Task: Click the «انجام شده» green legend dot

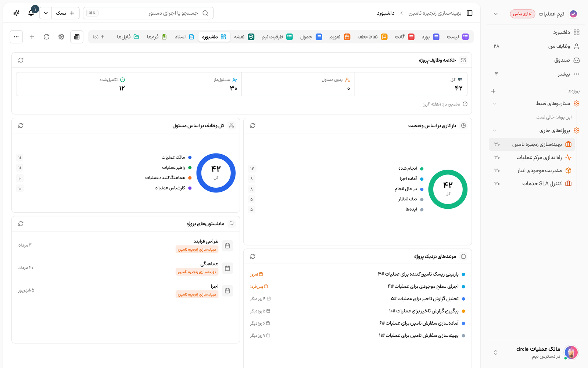Action: click(422, 169)
